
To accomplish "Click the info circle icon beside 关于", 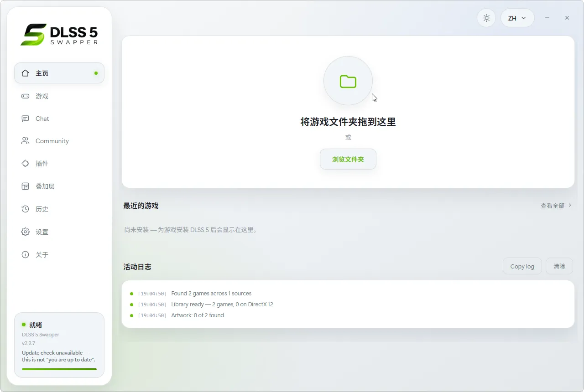I will coord(26,255).
